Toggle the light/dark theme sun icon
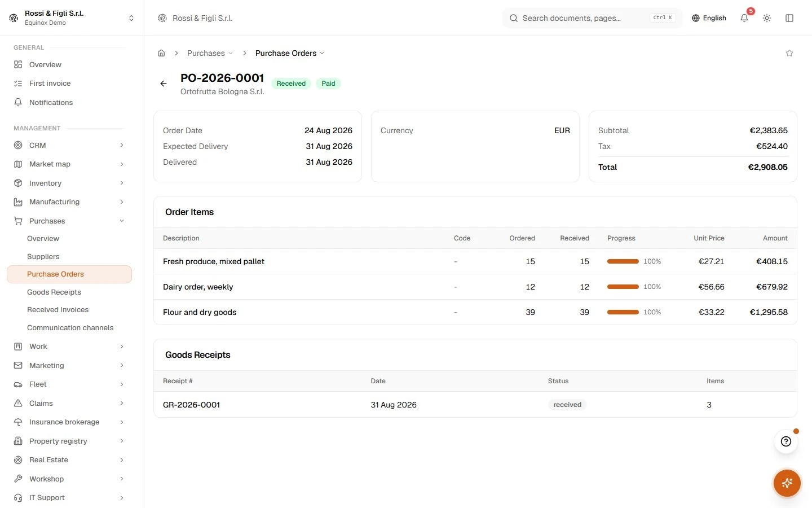Image resolution: width=812 pixels, height=508 pixels. [767, 18]
